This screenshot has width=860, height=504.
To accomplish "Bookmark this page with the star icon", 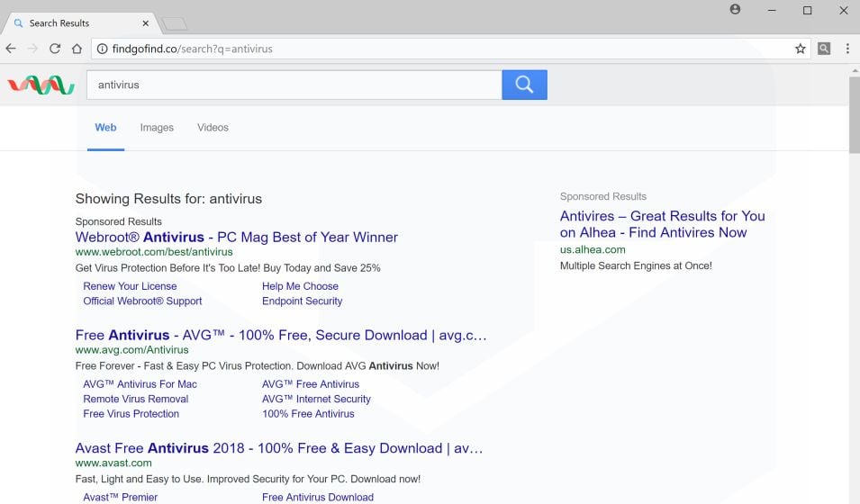I will (800, 49).
